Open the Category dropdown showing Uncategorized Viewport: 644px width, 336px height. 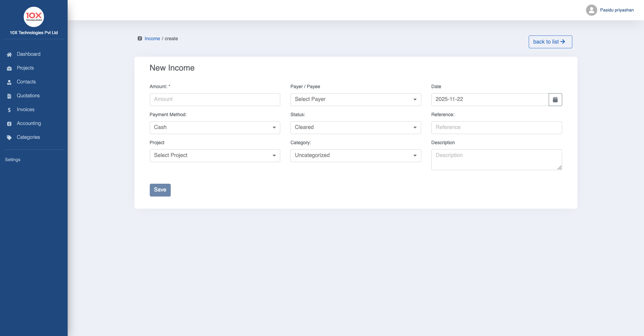click(355, 155)
